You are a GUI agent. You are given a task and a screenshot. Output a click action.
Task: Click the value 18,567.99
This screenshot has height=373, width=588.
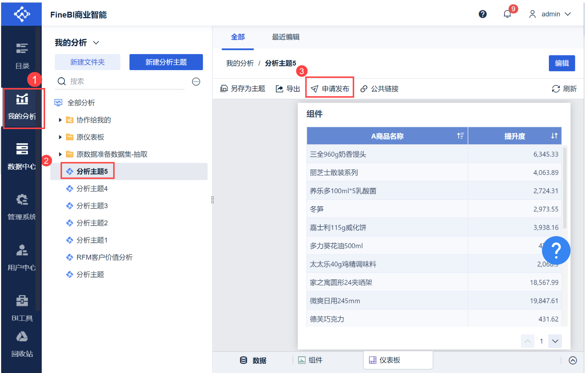544,282
